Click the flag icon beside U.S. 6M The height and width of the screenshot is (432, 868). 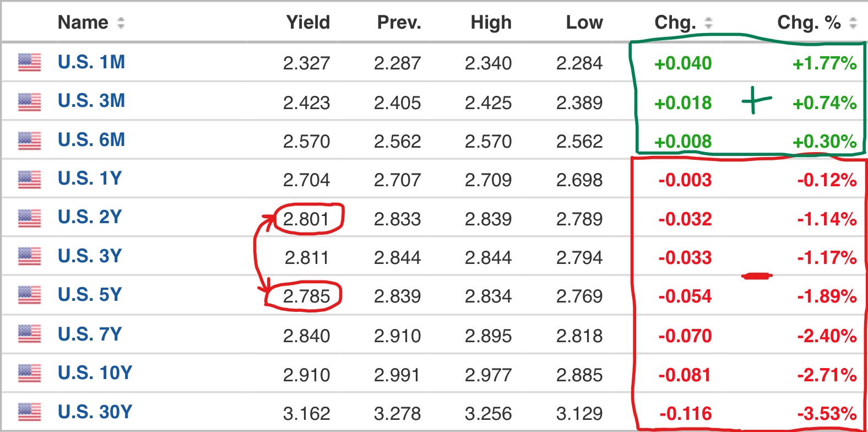(29, 141)
